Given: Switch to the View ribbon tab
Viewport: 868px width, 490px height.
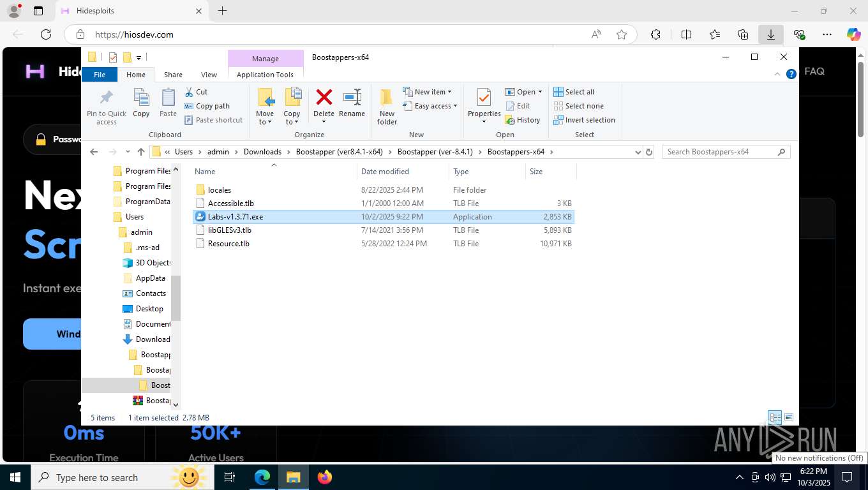Looking at the screenshot, I should [x=209, y=75].
